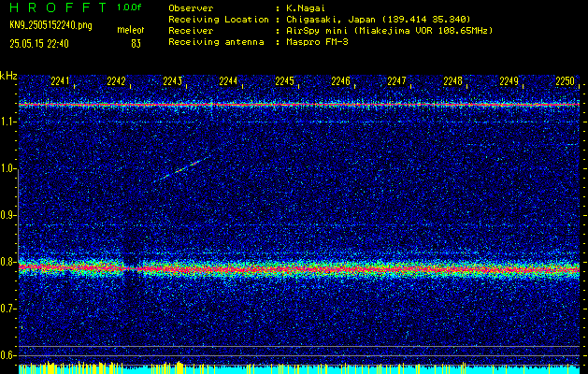Click the 2247 time marker
Screen dimensions: 588x374
pyautogui.click(x=396, y=81)
